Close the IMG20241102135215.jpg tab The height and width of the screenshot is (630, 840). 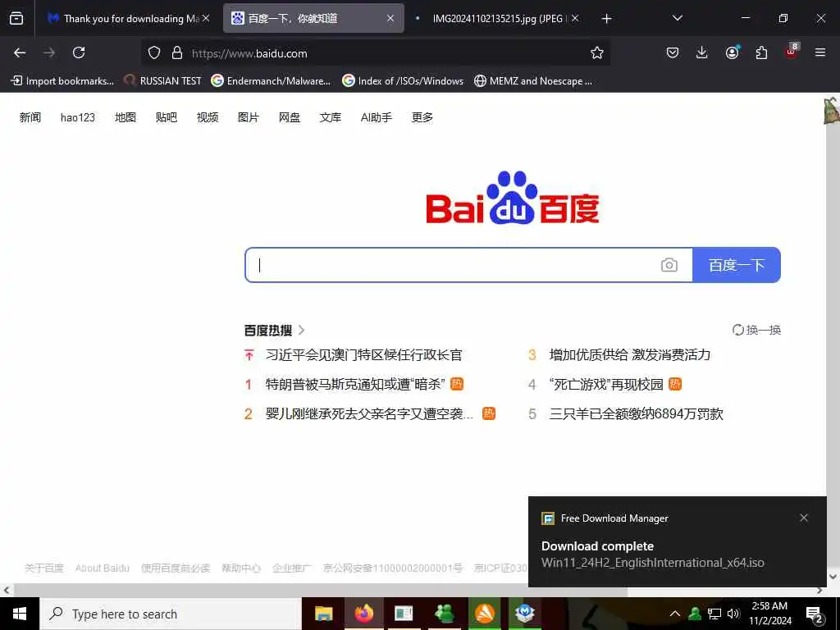coord(575,18)
